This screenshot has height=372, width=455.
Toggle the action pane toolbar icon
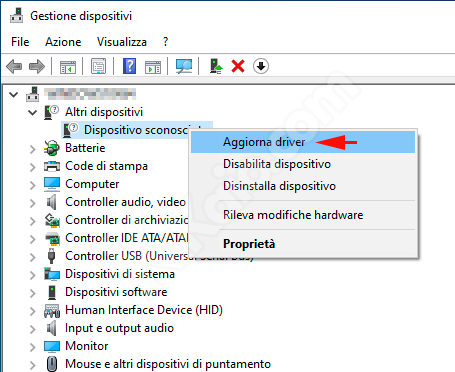click(153, 66)
